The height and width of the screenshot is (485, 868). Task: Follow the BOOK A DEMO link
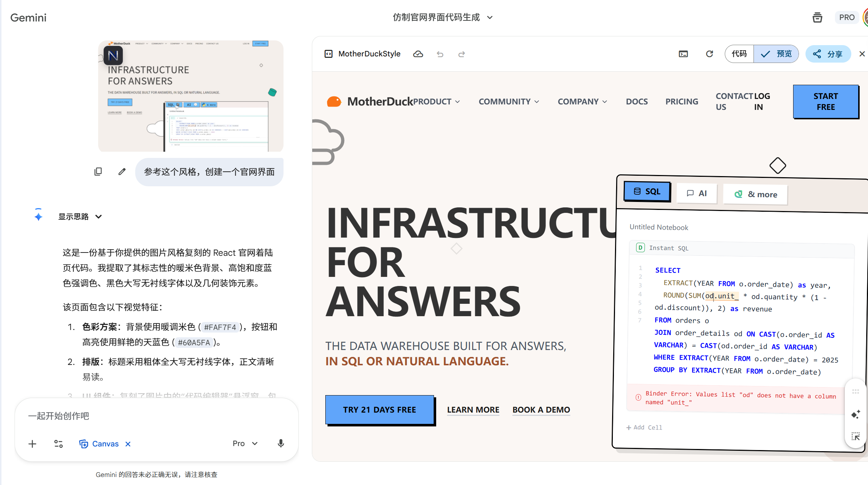coord(541,410)
